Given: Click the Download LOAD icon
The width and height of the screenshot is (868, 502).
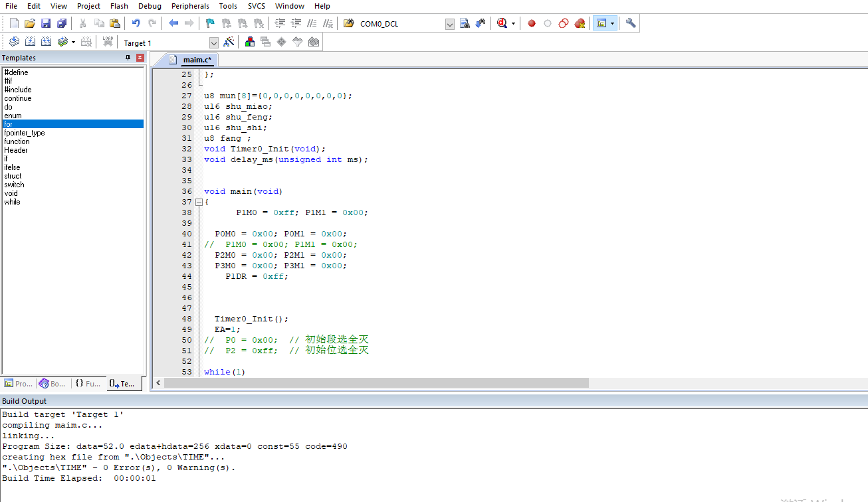Looking at the screenshot, I should click(x=108, y=42).
